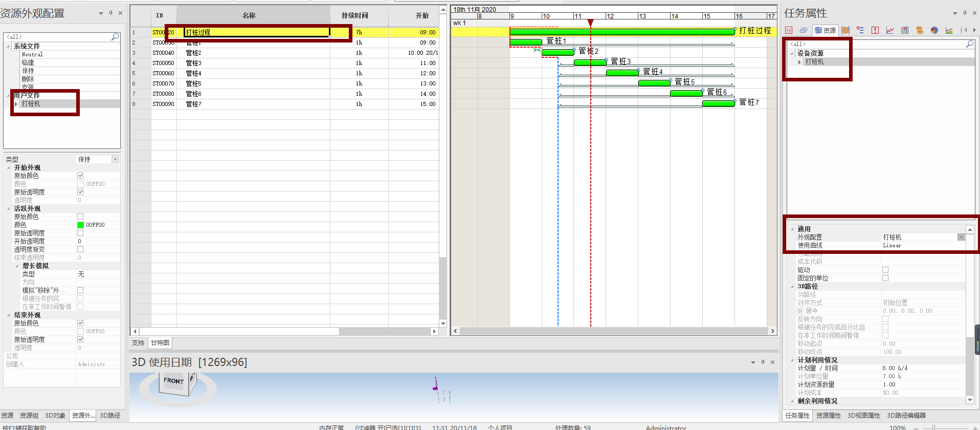Open the pie chart icon tab
This screenshot has height=430, width=980.
[x=934, y=30]
